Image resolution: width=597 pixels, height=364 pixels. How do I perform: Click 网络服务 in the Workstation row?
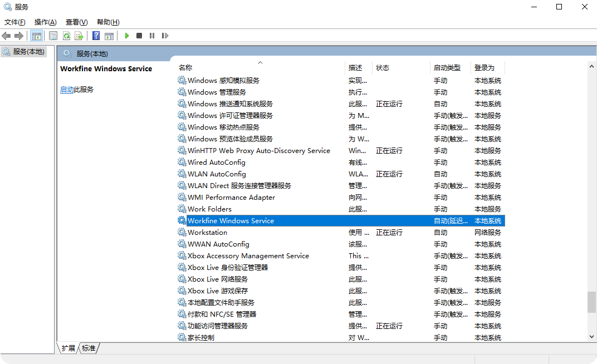click(488, 232)
